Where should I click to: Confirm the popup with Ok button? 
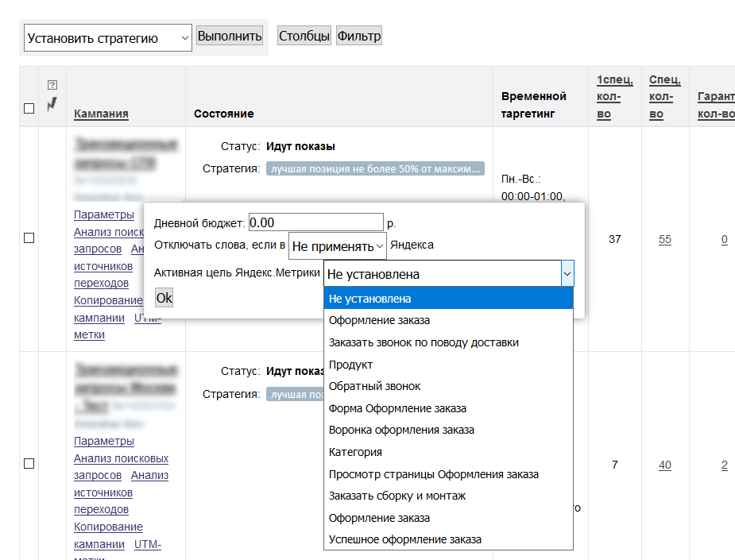(x=164, y=298)
